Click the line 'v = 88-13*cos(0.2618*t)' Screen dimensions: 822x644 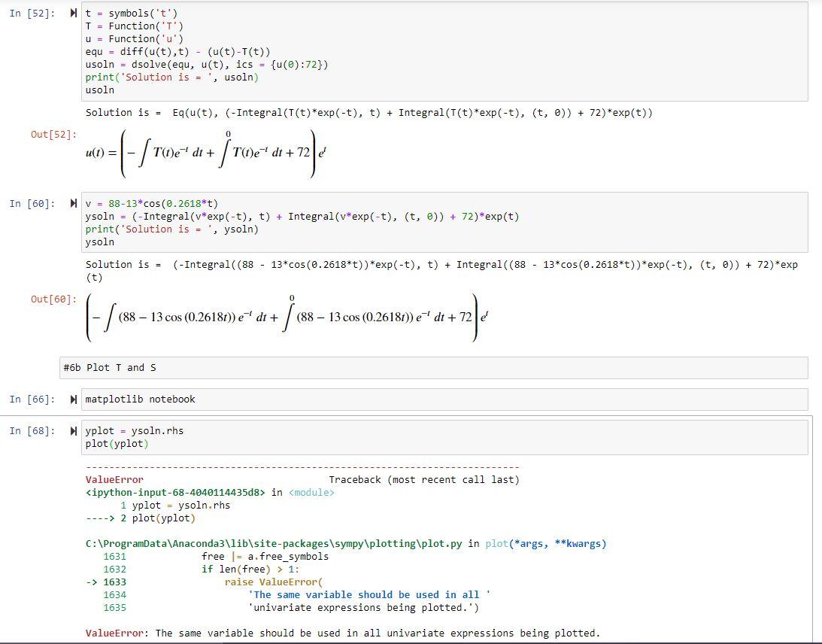[151, 203]
